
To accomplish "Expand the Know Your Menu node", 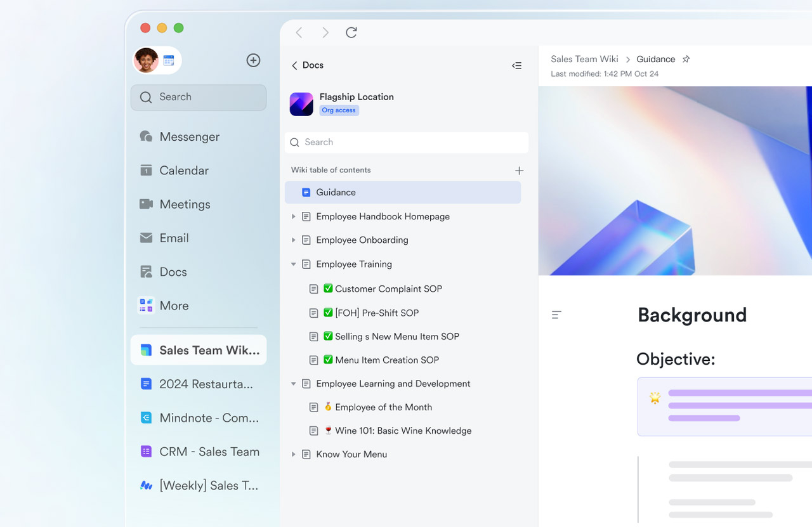I will (x=293, y=455).
